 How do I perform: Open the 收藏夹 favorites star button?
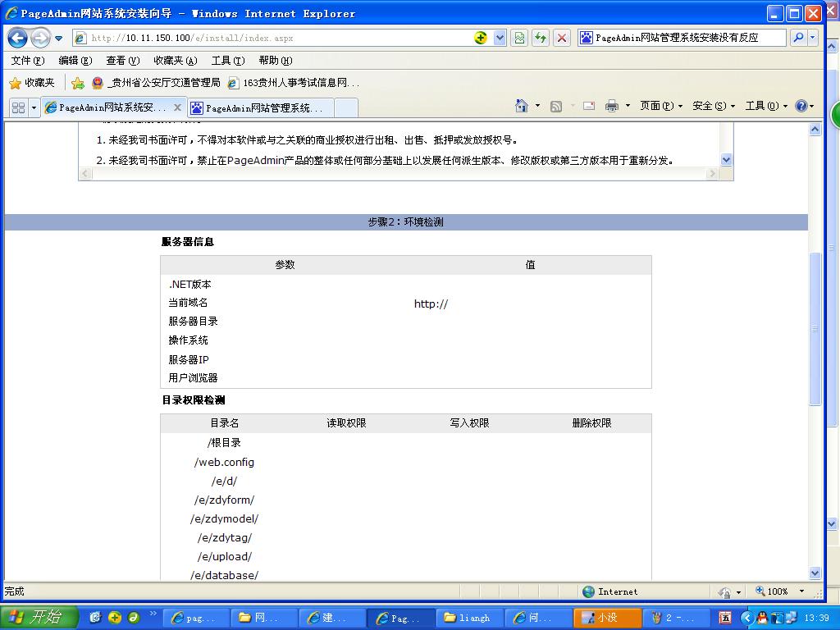coord(32,83)
